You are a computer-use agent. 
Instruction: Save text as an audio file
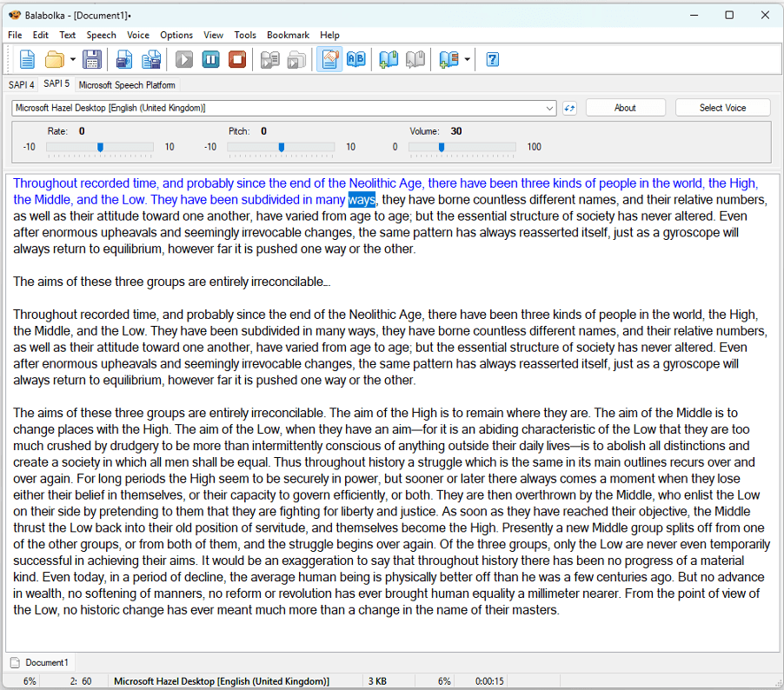pos(123,59)
